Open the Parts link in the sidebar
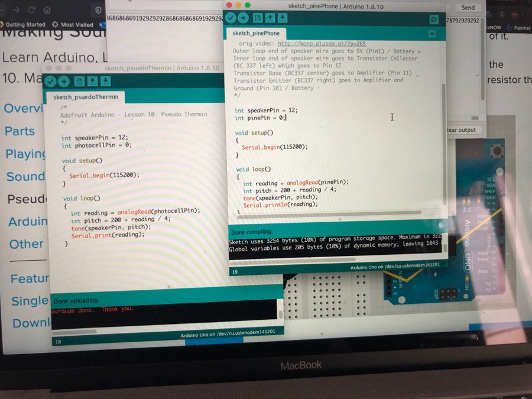This screenshot has height=399, width=532. click(20, 131)
